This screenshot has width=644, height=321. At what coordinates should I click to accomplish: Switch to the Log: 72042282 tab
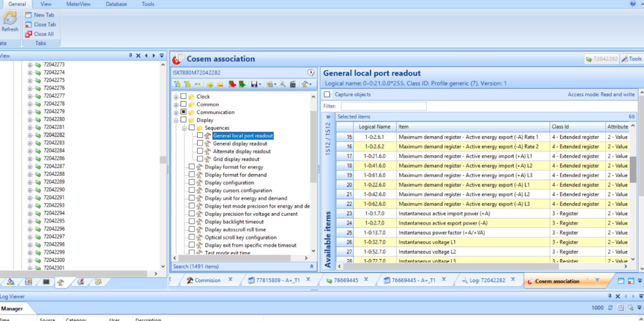click(x=487, y=281)
